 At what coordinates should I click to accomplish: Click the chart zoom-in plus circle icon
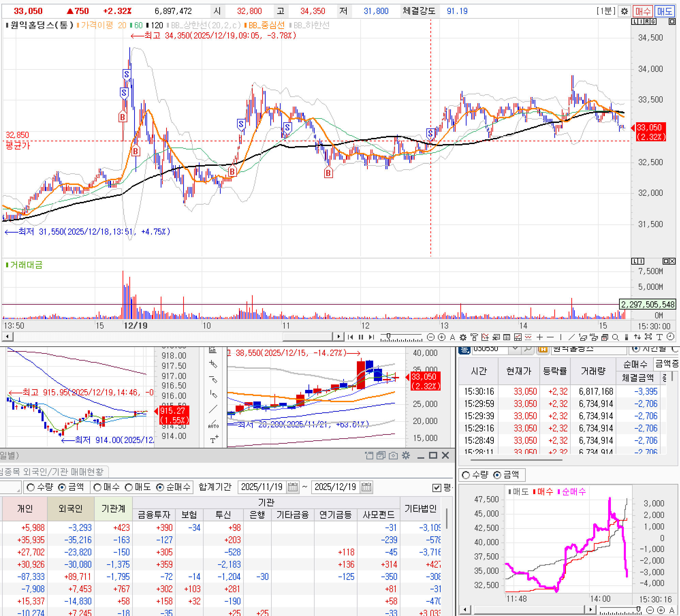pyautogui.click(x=442, y=337)
